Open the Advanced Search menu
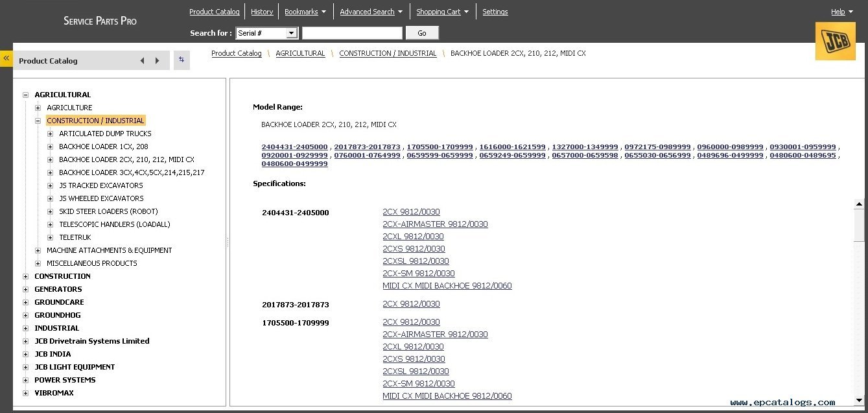This screenshot has height=413, width=868. (x=371, y=12)
